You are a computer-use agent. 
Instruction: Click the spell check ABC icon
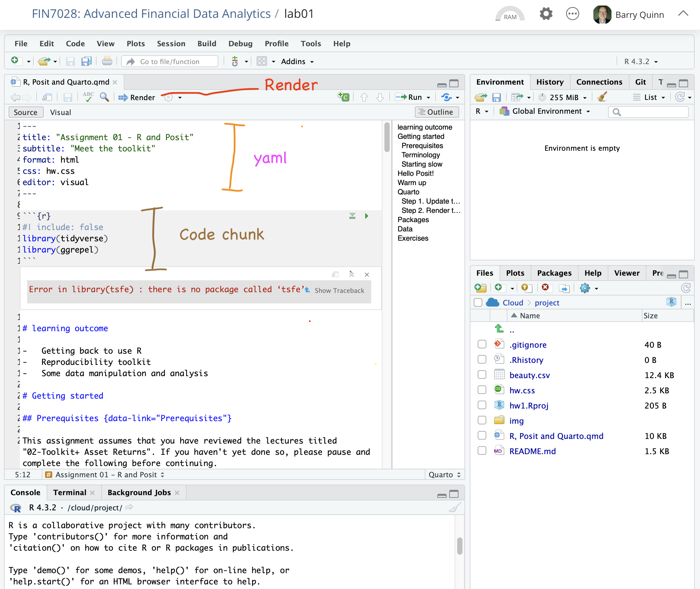88,97
